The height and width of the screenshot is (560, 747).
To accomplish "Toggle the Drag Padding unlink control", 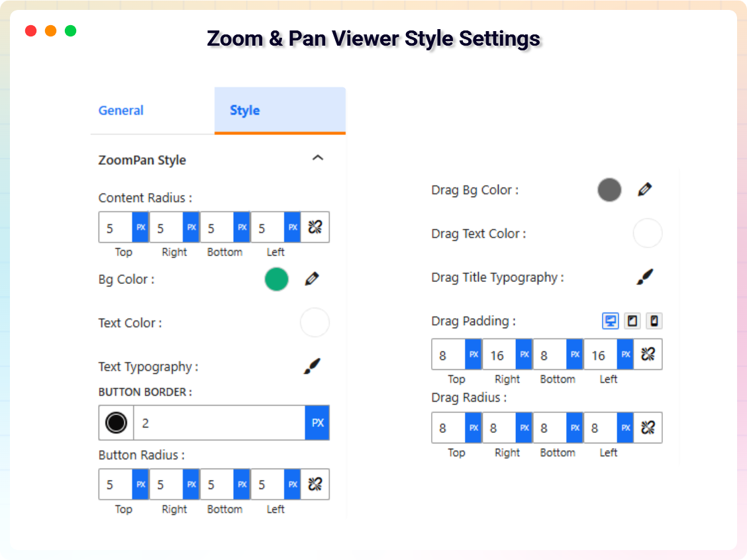I will point(648,354).
